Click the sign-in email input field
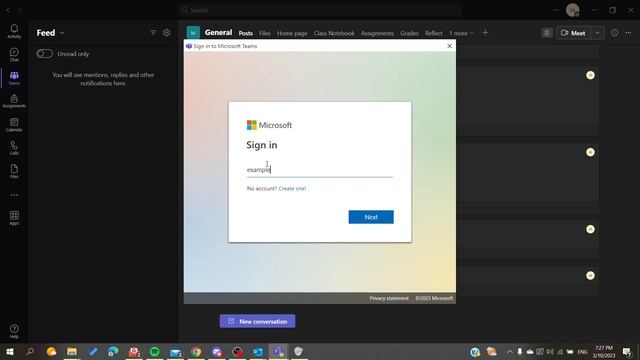The width and height of the screenshot is (640, 360). coord(320,169)
